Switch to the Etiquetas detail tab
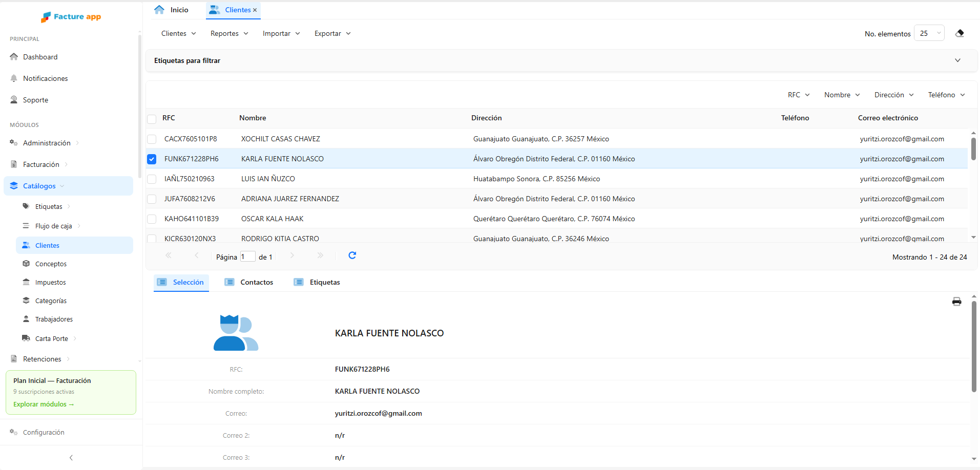The height and width of the screenshot is (470, 980). pos(318,282)
